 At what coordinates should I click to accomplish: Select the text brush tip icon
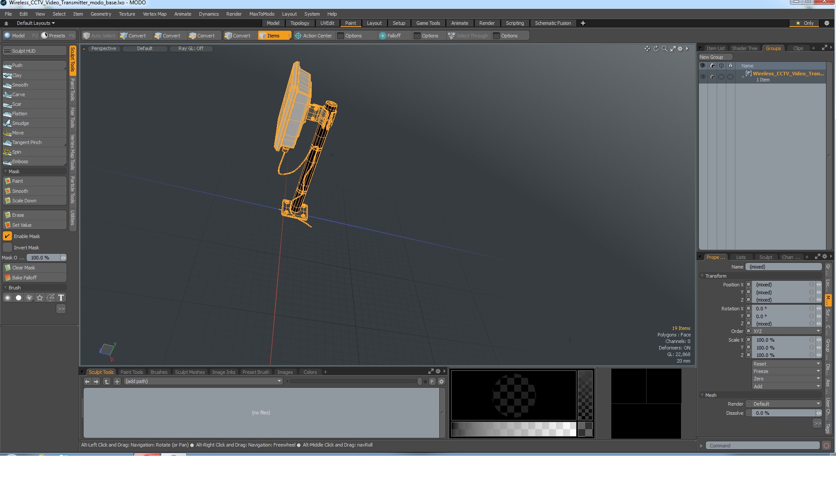click(61, 298)
